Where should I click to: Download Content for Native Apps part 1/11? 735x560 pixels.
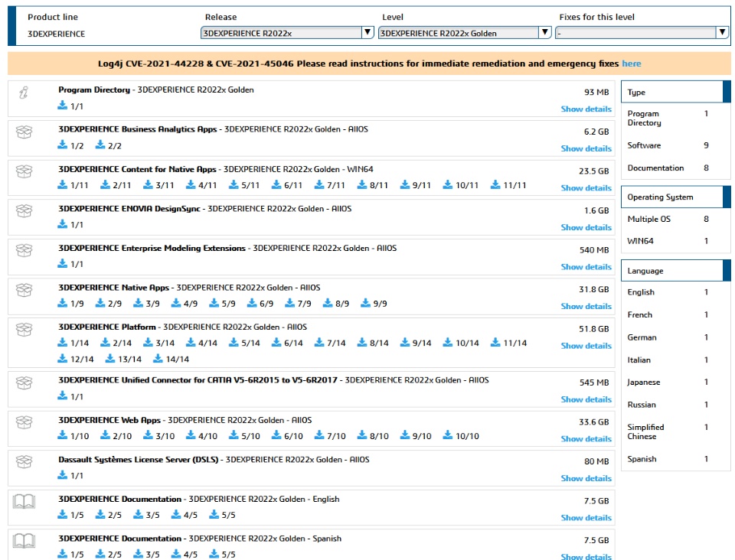[x=73, y=185]
